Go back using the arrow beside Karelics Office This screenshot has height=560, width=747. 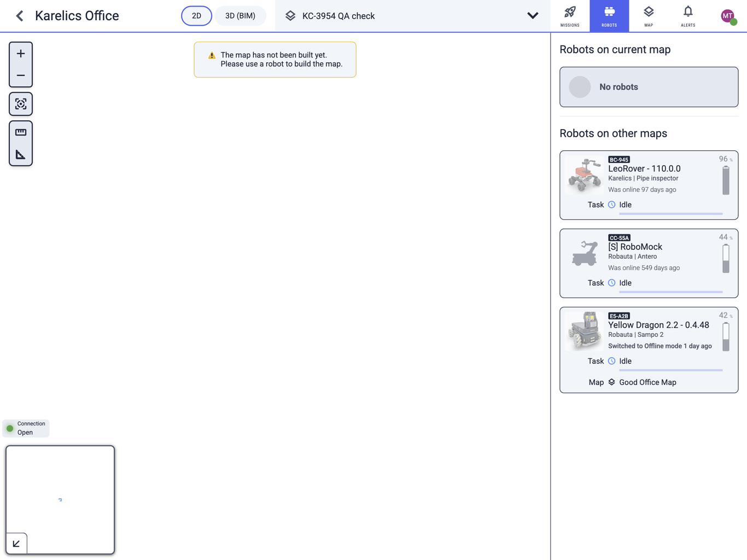[20, 16]
